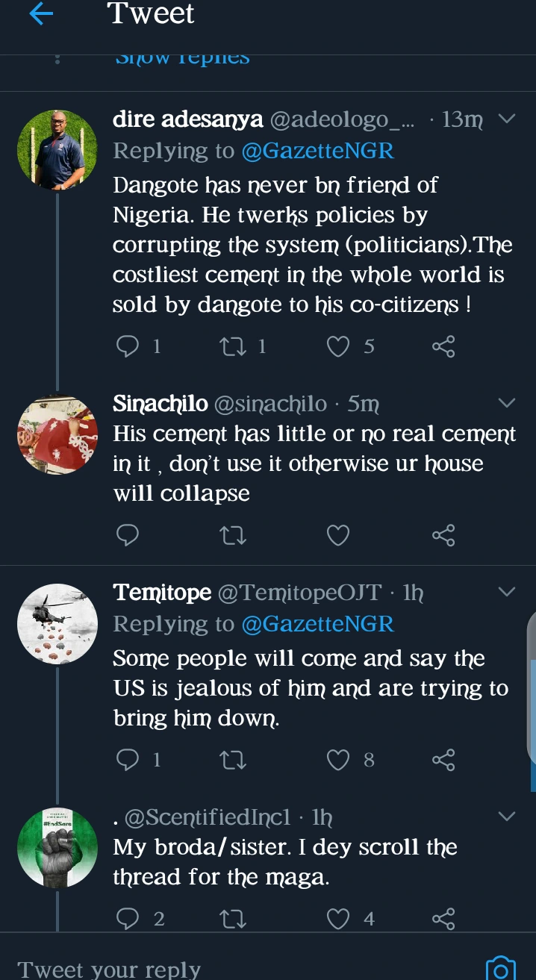Like Temitope's tweet about the US

[339, 760]
